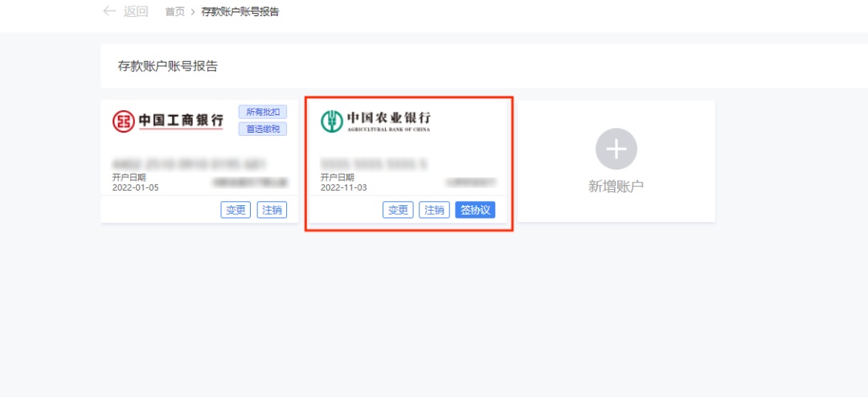Click the 中国农业银行 logo
The width and height of the screenshot is (868, 415).
point(375,121)
